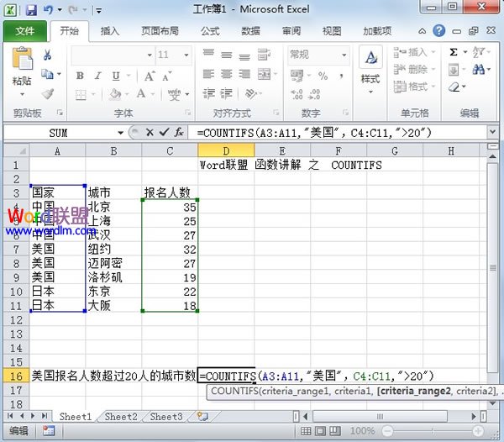This screenshot has width=504, height=442.
Task: Toggle Bold formatting
Action: 80,76
